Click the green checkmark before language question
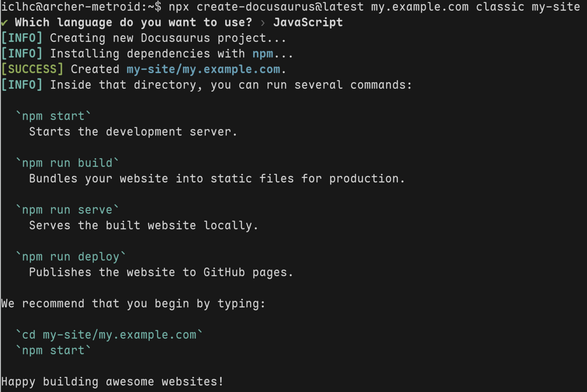Screen dimensions: 587x392 (x=5, y=23)
